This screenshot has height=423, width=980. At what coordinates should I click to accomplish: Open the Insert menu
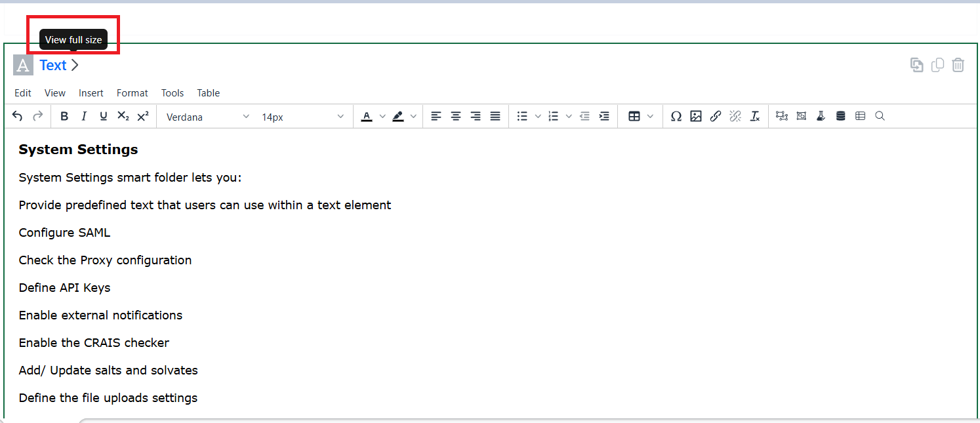pos(91,93)
